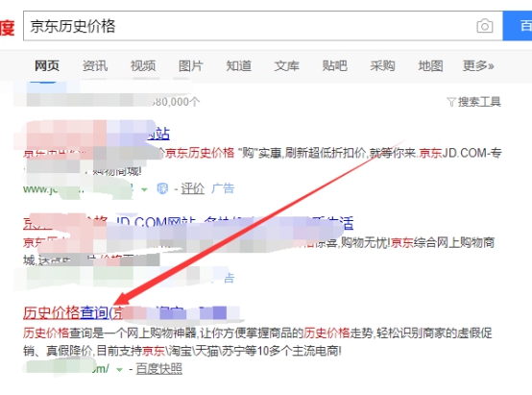Click the Baidu logo
Image resolution: width=532 pixels, height=395 pixels.
click(7, 28)
